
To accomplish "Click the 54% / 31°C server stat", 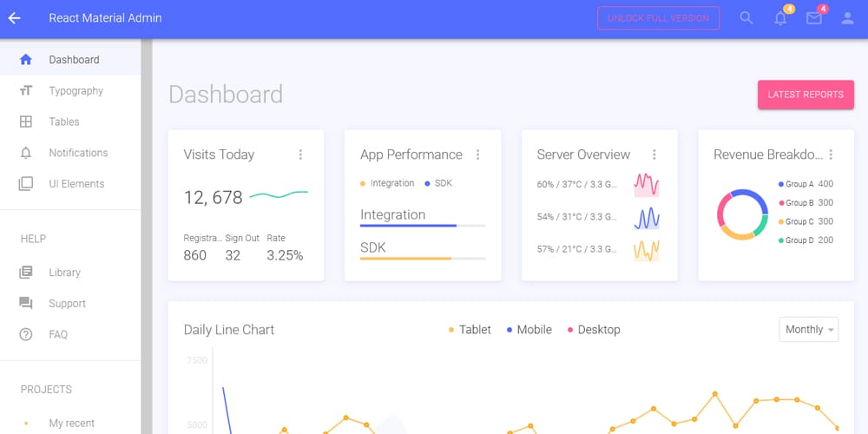I will click(x=577, y=217).
